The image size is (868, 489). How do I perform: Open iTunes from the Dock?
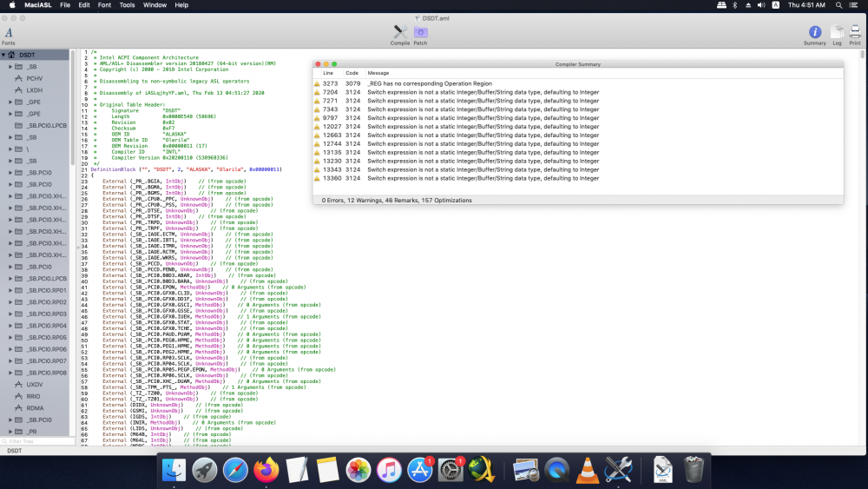tap(389, 470)
